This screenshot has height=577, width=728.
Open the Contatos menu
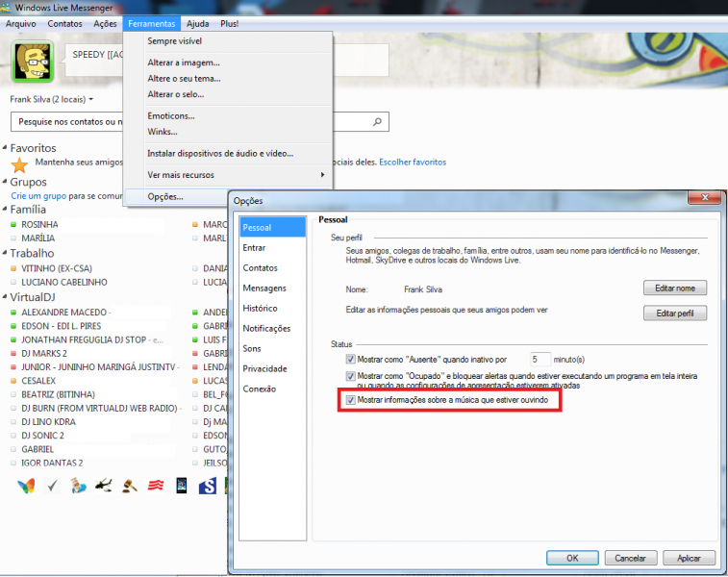click(64, 24)
